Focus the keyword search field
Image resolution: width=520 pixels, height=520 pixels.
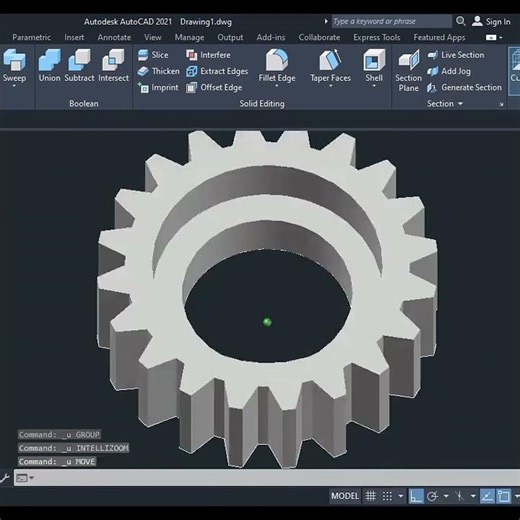point(392,21)
